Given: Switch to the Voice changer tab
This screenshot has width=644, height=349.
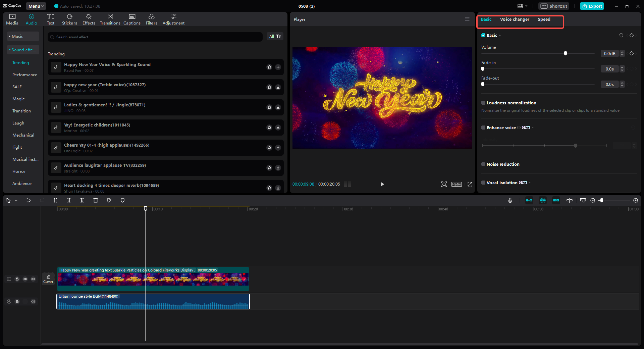Looking at the screenshot, I should pos(515,19).
